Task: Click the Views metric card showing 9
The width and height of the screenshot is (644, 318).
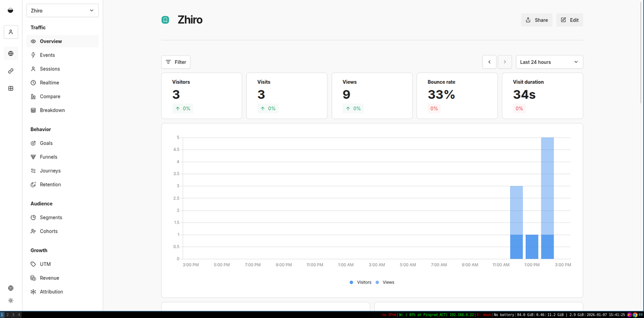Action: [372, 96]
